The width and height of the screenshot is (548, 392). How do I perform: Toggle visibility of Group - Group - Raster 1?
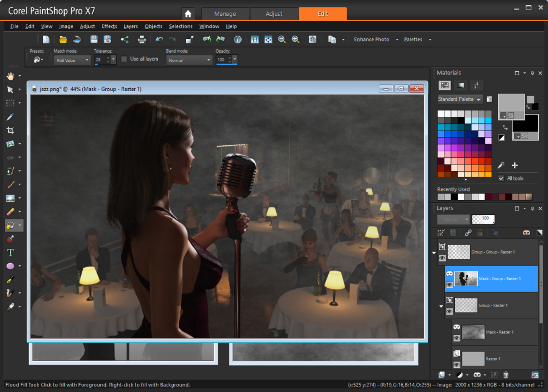442,258
